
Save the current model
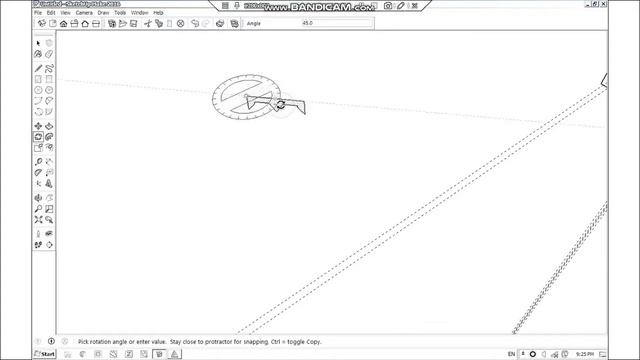[133, 24]
